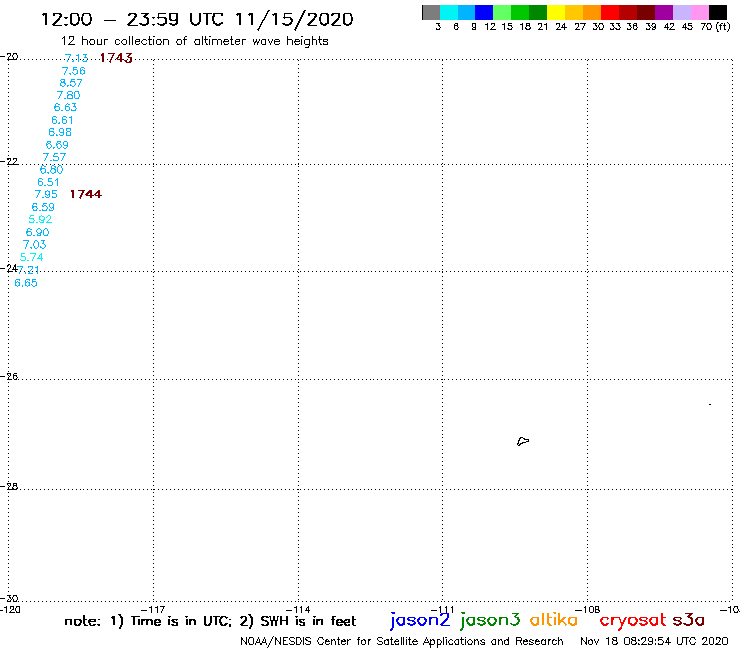Click the '70 (ft)' legend scale label
This screenshot has height=650, width=740.
point(715,26)
